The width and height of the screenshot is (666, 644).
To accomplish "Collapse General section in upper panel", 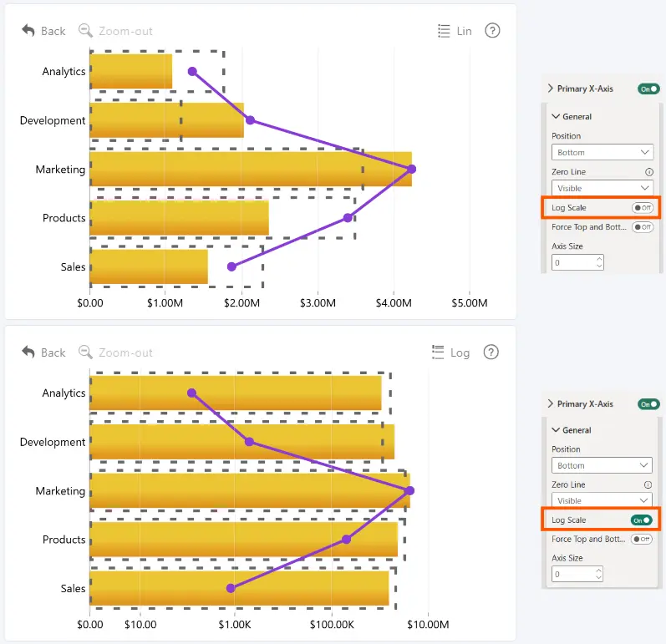I will tap(555, 116).
